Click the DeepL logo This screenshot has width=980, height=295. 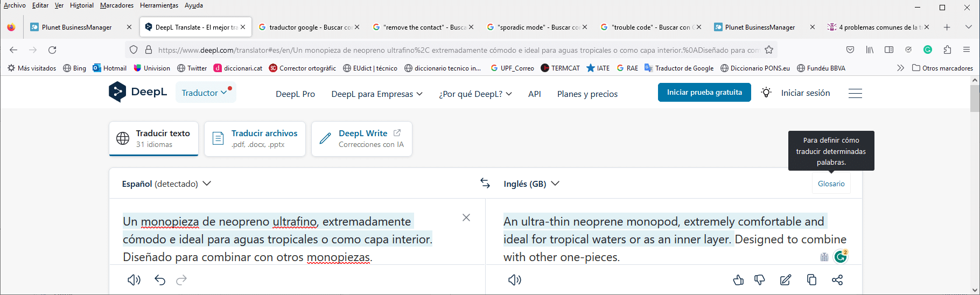[138, 92]
